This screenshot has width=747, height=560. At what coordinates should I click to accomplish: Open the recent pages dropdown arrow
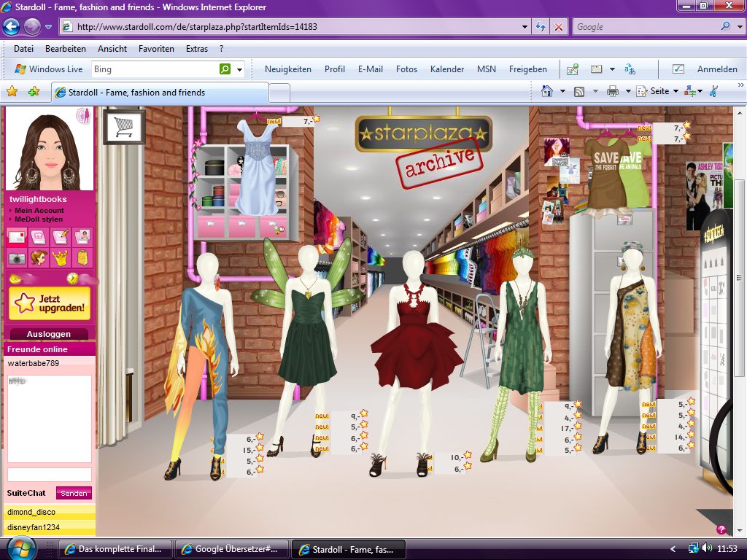point(48,27)
